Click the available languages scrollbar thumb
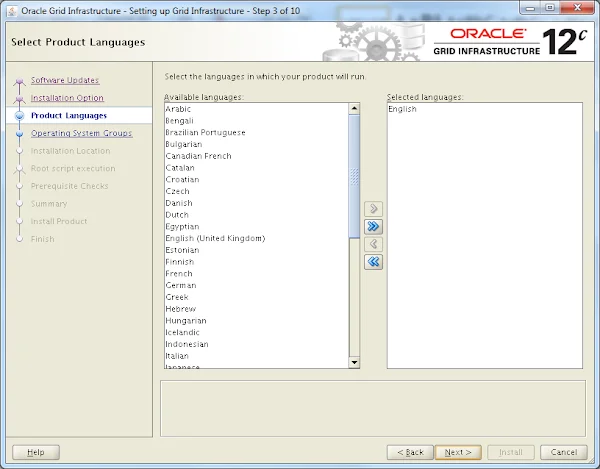This screenshot has height=469, width=600. coord(354,176)
